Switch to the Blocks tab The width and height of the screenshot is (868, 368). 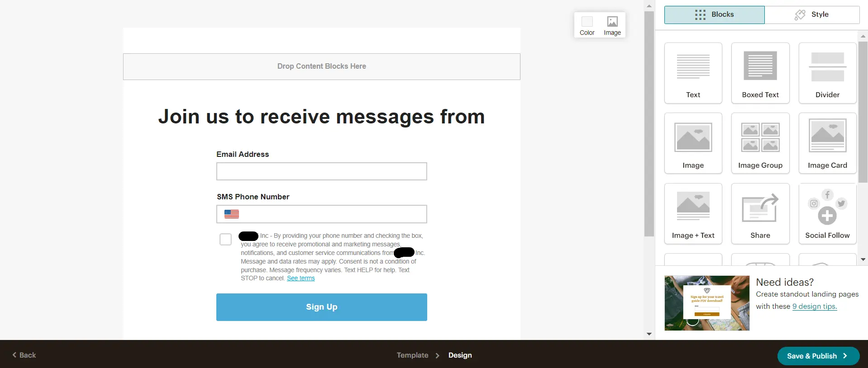coord(714,14)
